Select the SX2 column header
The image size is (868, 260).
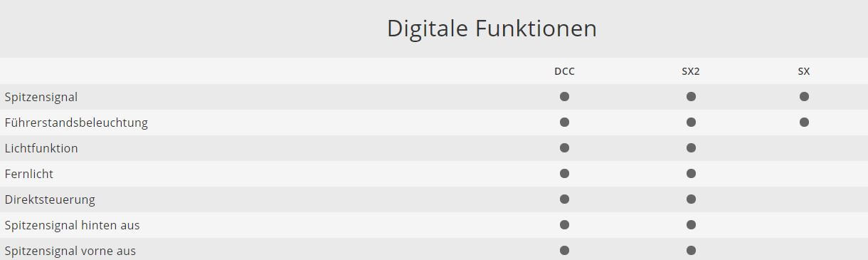click(691, 71)
